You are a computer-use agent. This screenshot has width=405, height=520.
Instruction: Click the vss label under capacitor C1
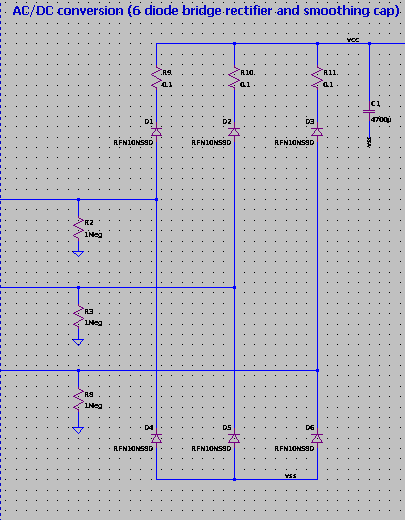(369, 142)
